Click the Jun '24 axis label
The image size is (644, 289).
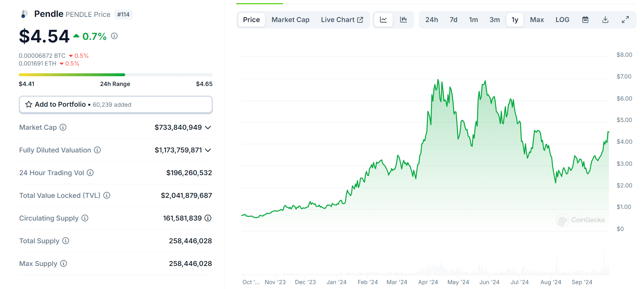click(x=489, y=282)
